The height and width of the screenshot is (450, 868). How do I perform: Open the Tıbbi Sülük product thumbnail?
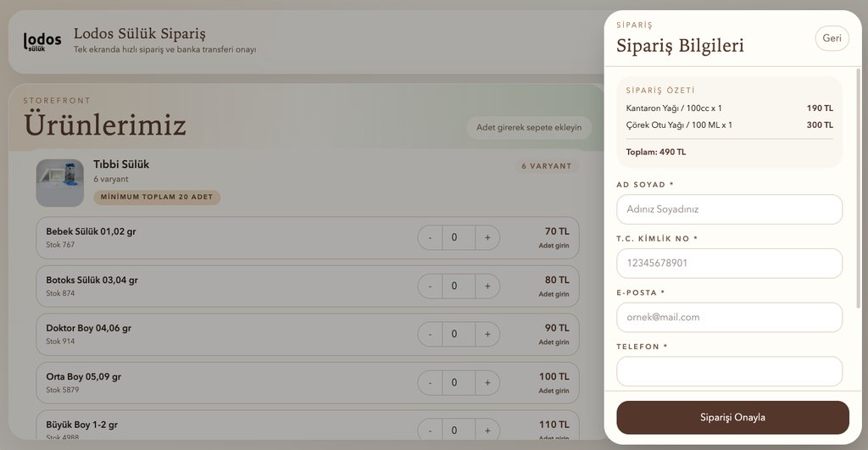[59, 182]
